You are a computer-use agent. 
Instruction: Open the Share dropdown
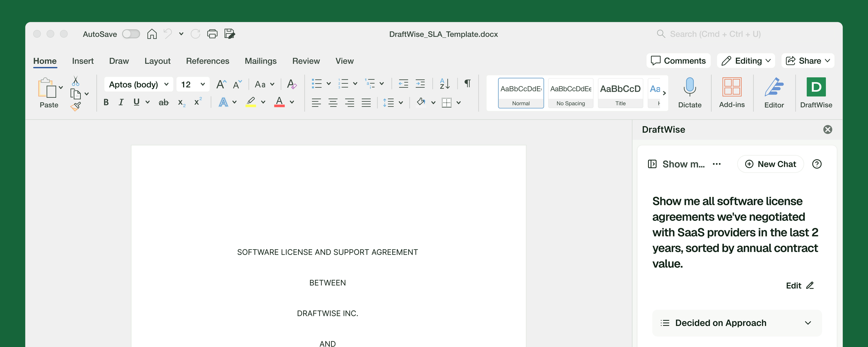pyautogui.click(x=807, y=61)
